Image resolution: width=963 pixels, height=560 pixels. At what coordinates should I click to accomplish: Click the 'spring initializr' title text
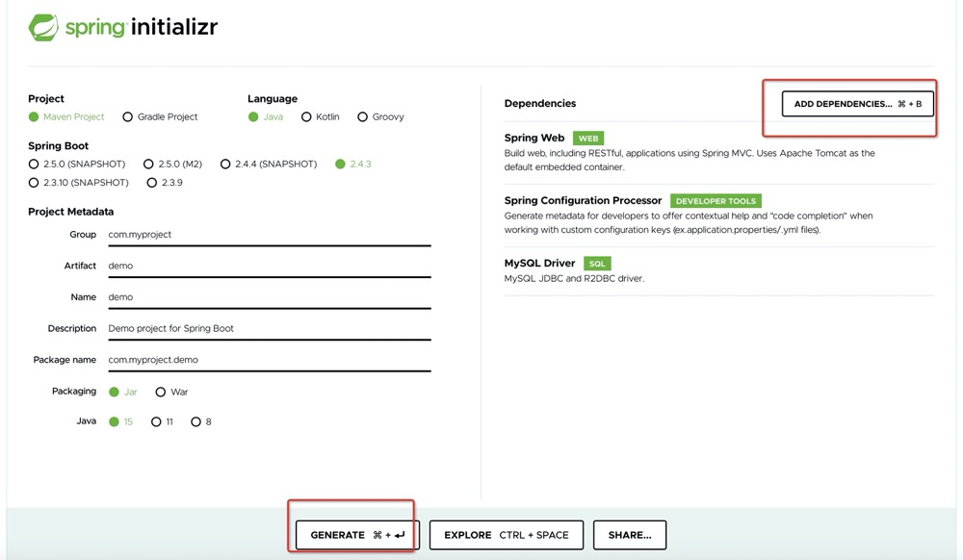(x=142, y=28)
